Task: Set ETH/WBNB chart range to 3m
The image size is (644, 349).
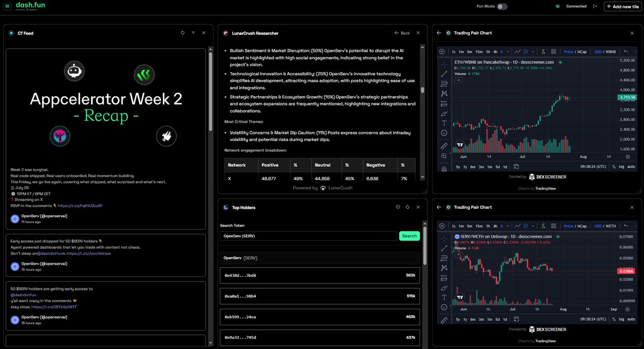Action: click(481, 167)
